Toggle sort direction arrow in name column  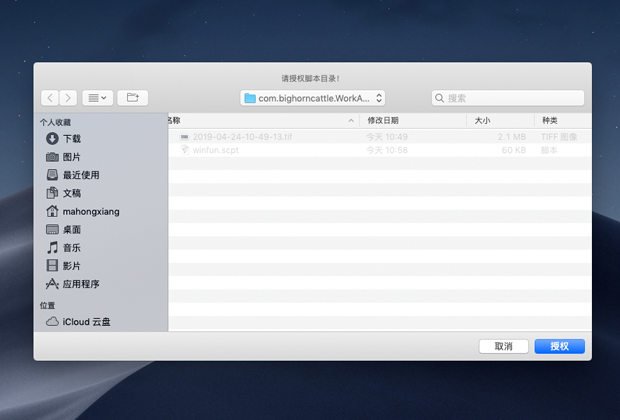351,121
